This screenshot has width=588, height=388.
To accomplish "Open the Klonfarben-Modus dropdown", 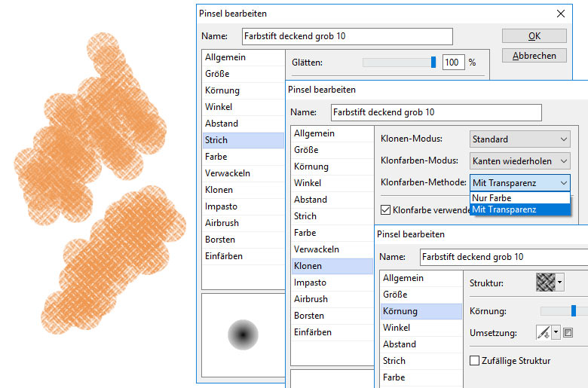I will pyautogui.click(x=519, y=160).
